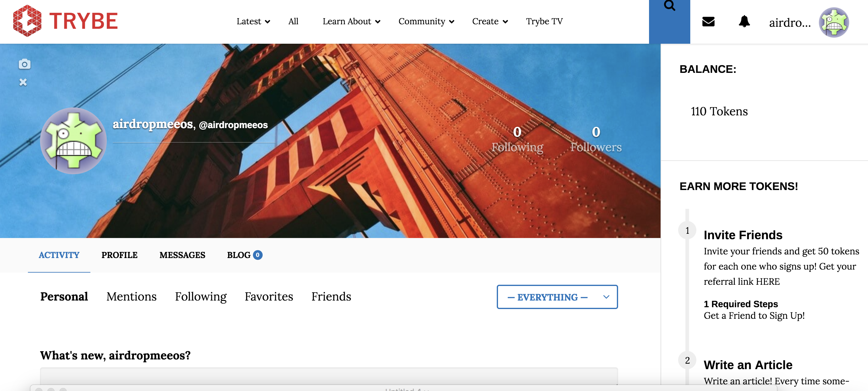
Task: Click the large profile avatar image
Action: tap(73, 141)
